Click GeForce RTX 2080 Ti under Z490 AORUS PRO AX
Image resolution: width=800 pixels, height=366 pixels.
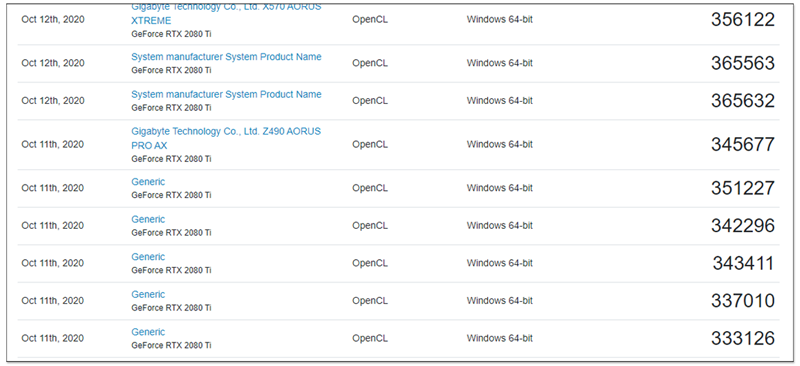click(x=171, y=159)
